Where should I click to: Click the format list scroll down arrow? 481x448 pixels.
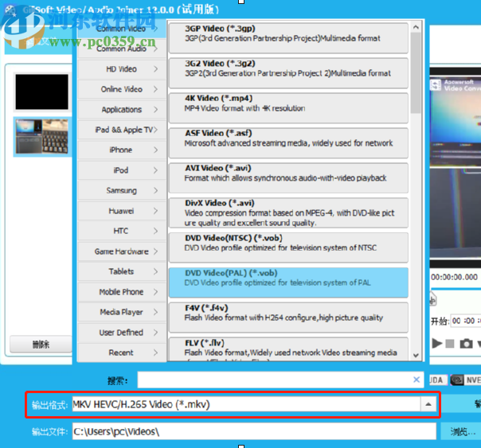[416, 356]
